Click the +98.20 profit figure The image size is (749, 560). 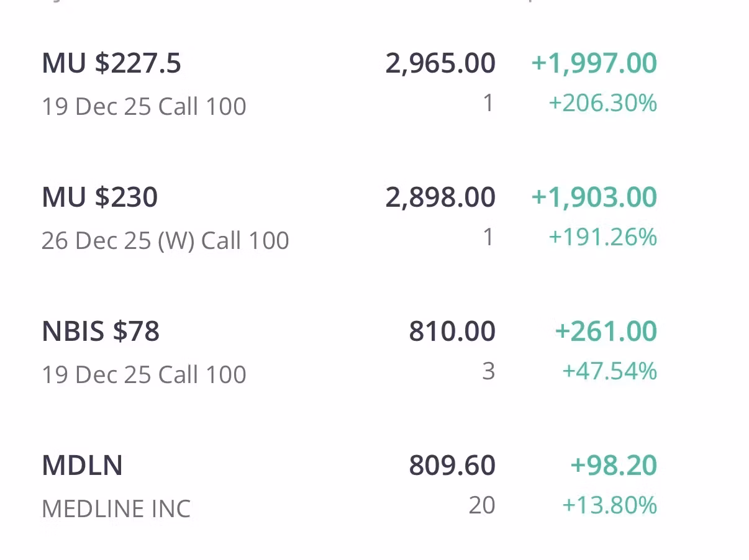coord(614,466)
